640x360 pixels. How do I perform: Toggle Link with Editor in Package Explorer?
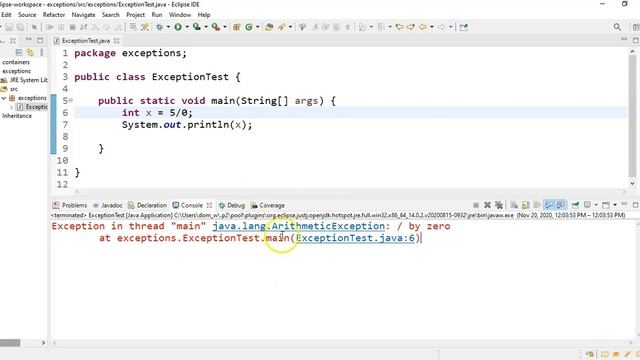tap(30, 53)
